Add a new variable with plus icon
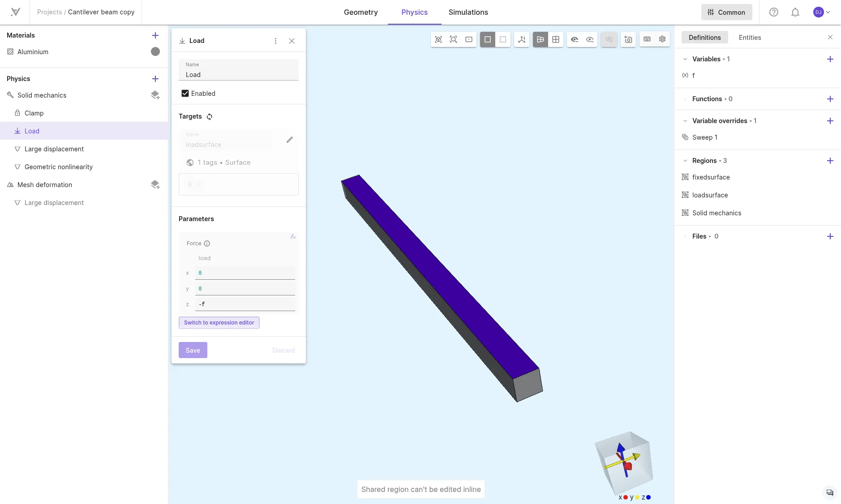The width and height of the screenshot is (841, 504). (830, 59)
